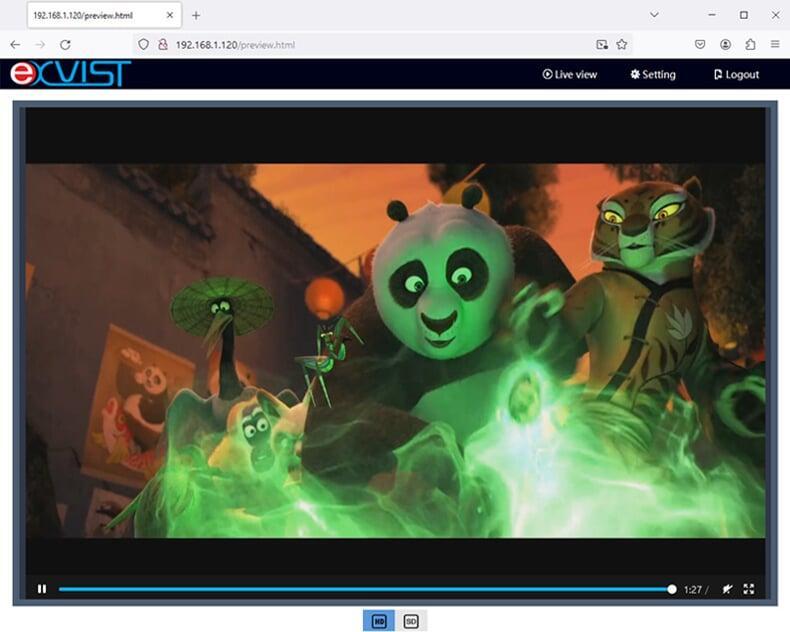Open the Firefox hamburger menu
This screenshot has height=632, width=790.
point(775,44)
